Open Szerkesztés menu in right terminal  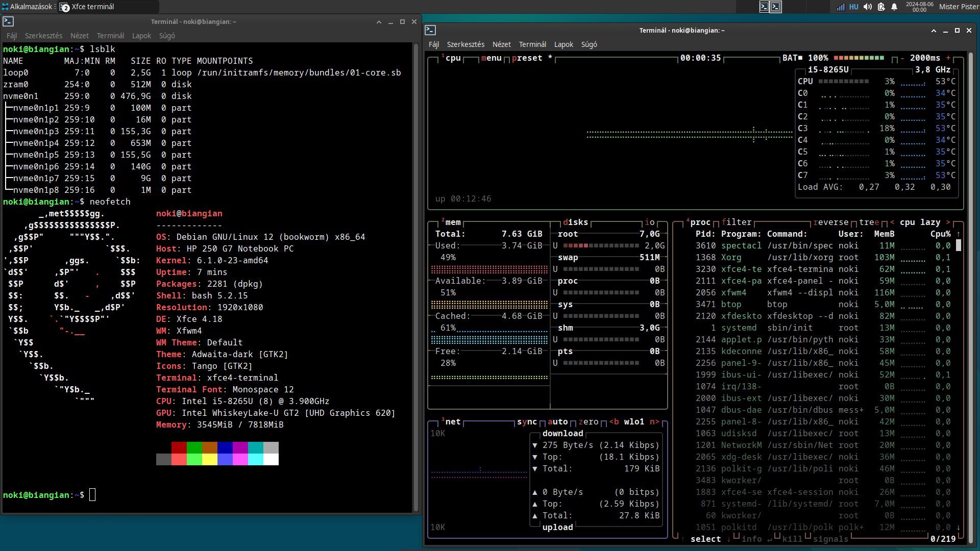click(x=465, y=44)
